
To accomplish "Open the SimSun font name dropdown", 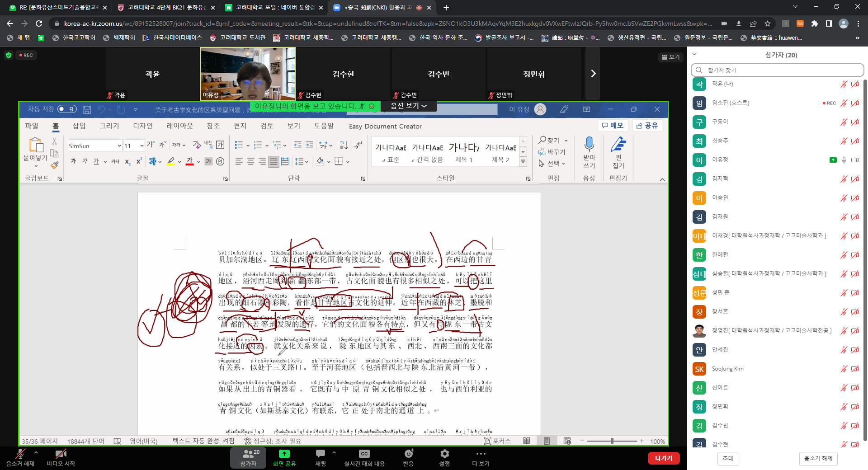I will tap(119, 146).
